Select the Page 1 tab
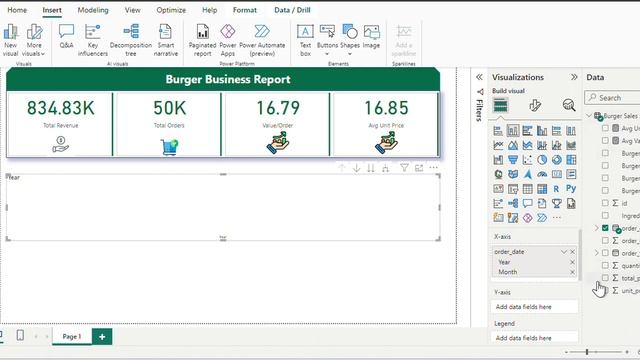 (x=72, y=337)
